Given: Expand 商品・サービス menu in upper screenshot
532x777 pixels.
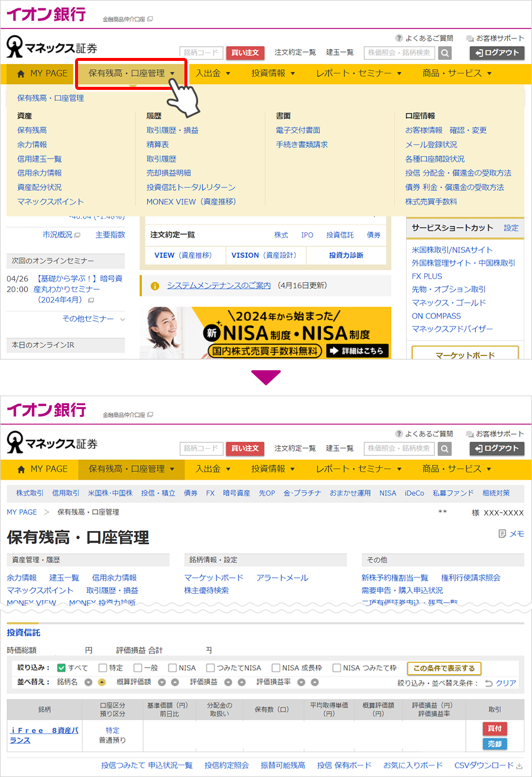Looking at the screenshot, I should pos(457,73).
